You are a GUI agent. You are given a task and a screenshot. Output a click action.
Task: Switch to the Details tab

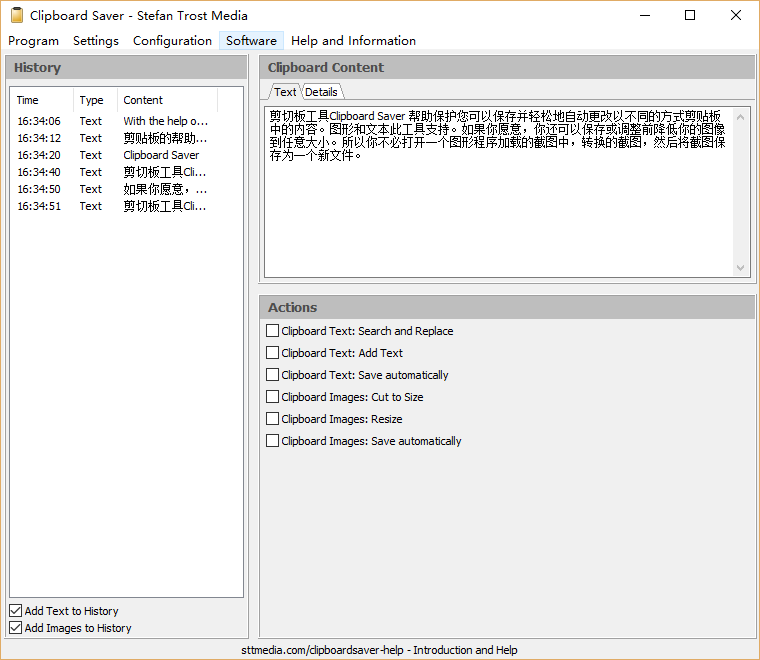pos(321,92)
